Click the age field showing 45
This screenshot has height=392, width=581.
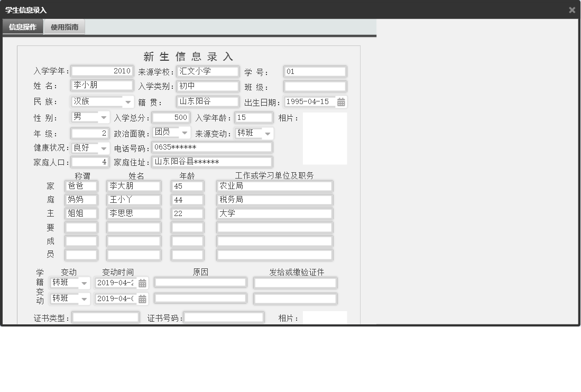click(x=188, y=186)
